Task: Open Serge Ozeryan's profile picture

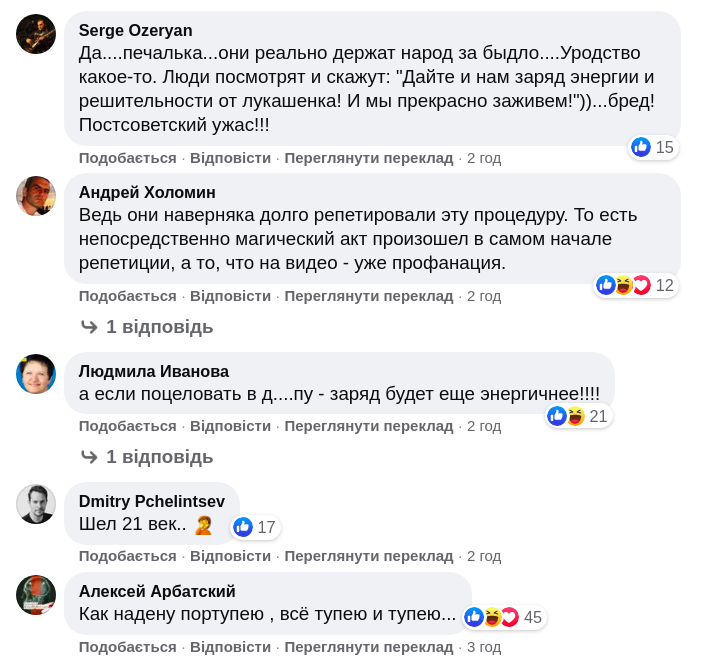Action: click(36, 34)
